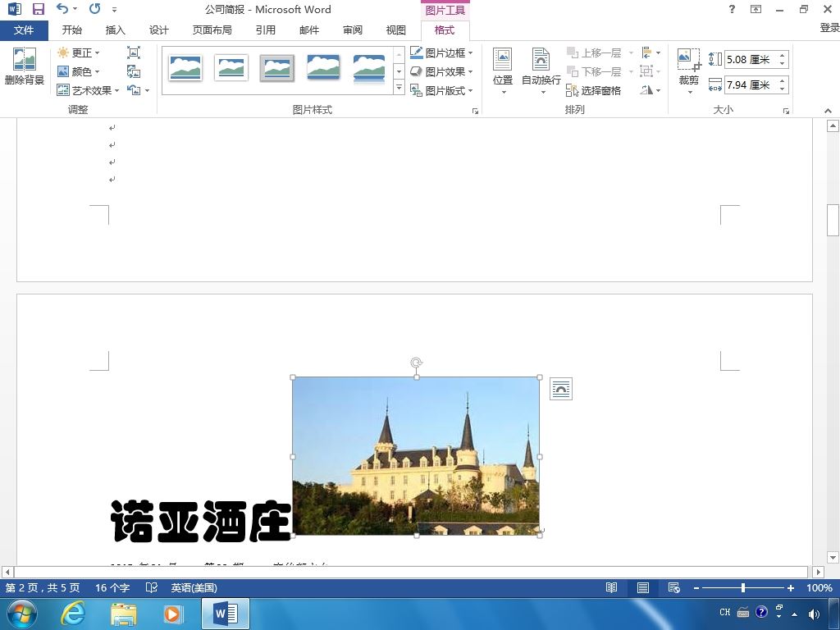Click Selection Pane (选择窗格)
The width and height of the screenshot is (840, 630).
594,90
